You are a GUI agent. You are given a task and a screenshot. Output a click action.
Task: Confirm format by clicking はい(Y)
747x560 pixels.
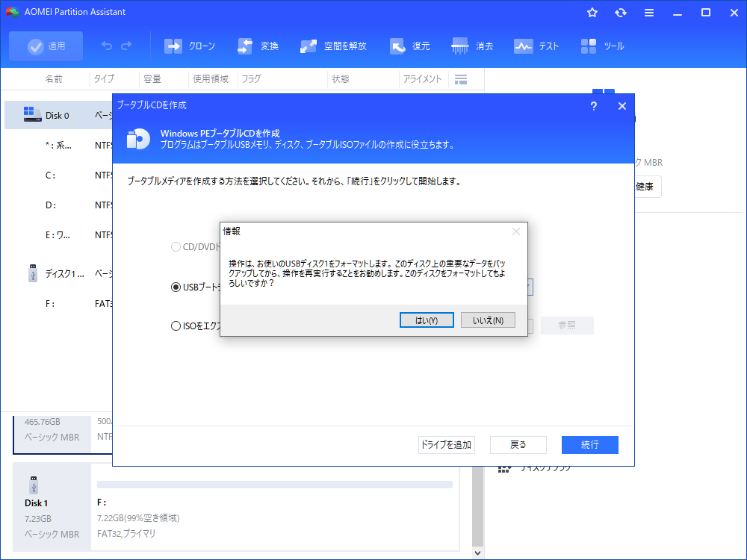coord(427,320)
